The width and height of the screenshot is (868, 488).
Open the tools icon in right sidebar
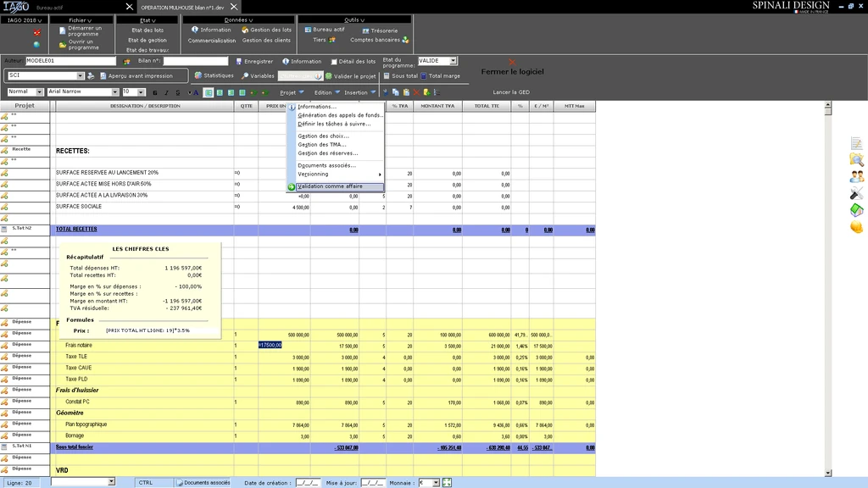click(x=856, y=193)
